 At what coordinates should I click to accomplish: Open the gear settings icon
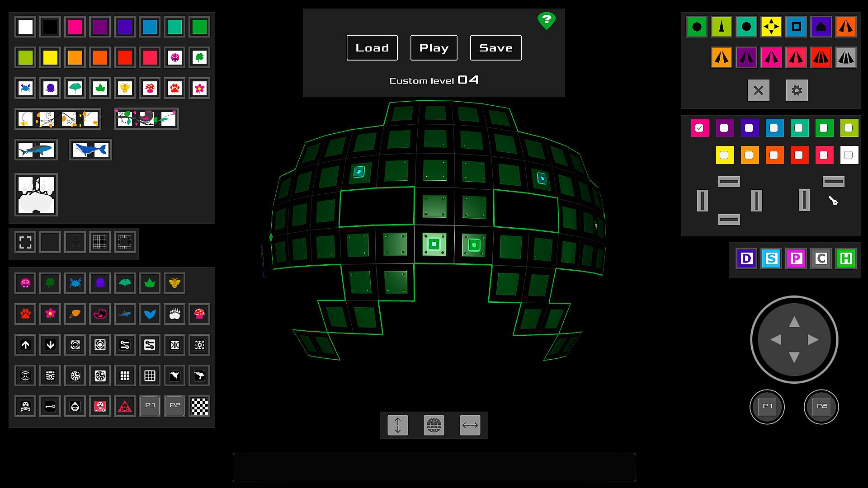797,90
